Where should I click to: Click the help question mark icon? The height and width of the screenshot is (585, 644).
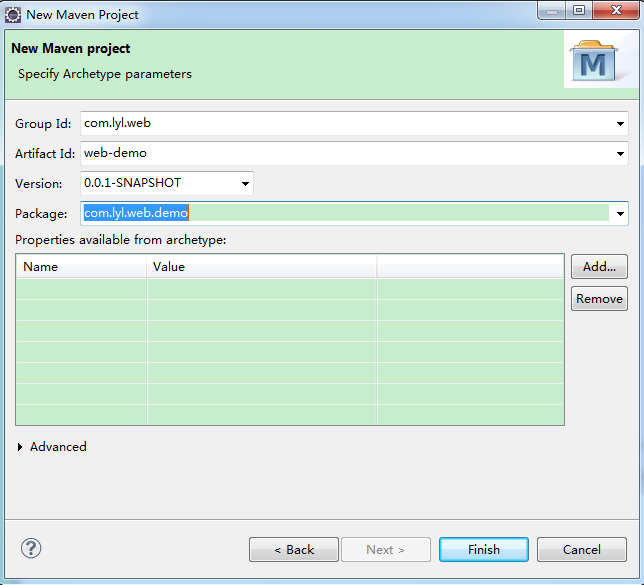pyautogui.click(x=31, y=548)
